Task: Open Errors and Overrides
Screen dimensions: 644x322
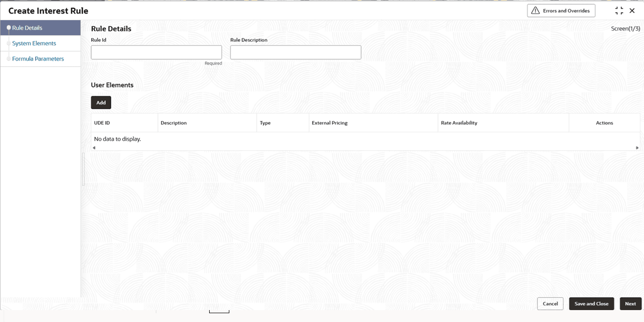Action: tap(561, 10)
